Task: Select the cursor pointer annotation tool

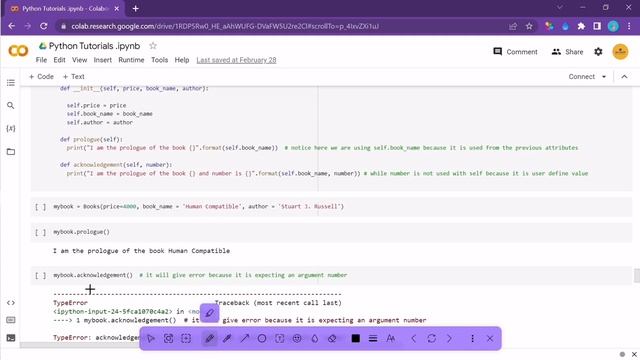Action: tap(151, 338)
